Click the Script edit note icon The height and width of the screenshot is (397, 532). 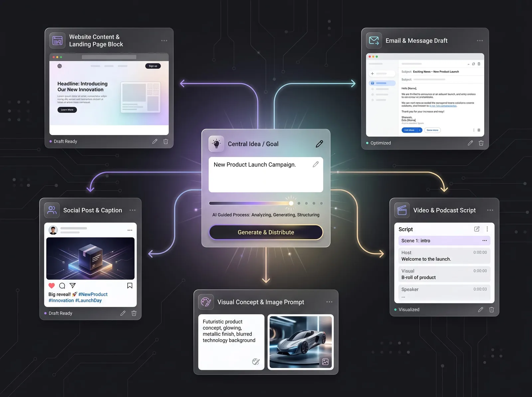477,229
